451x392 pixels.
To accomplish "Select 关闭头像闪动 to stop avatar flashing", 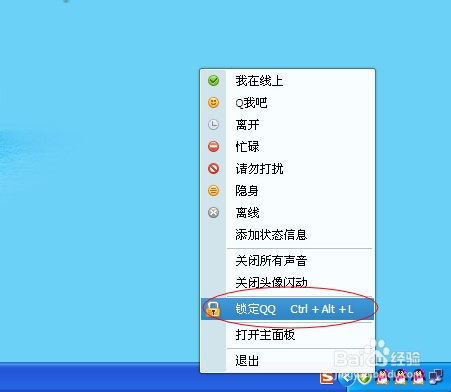I will [287, 283].
